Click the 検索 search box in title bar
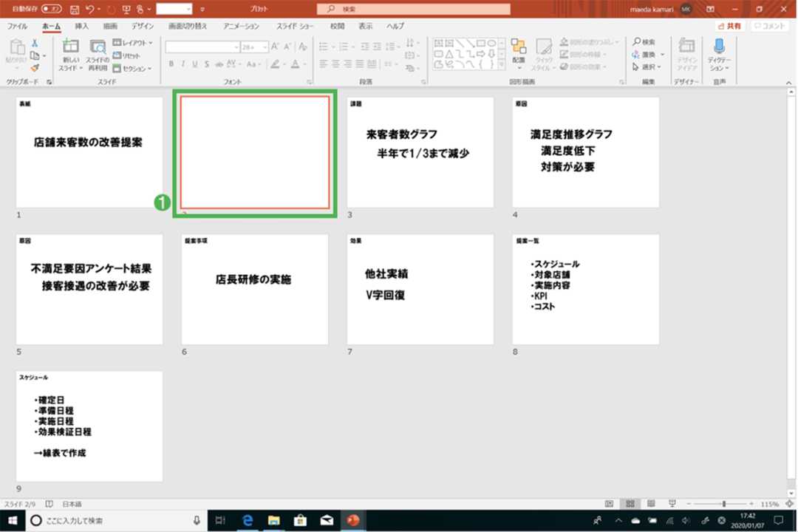The height and width of the screenshot is (532, 798). point(413,9)
